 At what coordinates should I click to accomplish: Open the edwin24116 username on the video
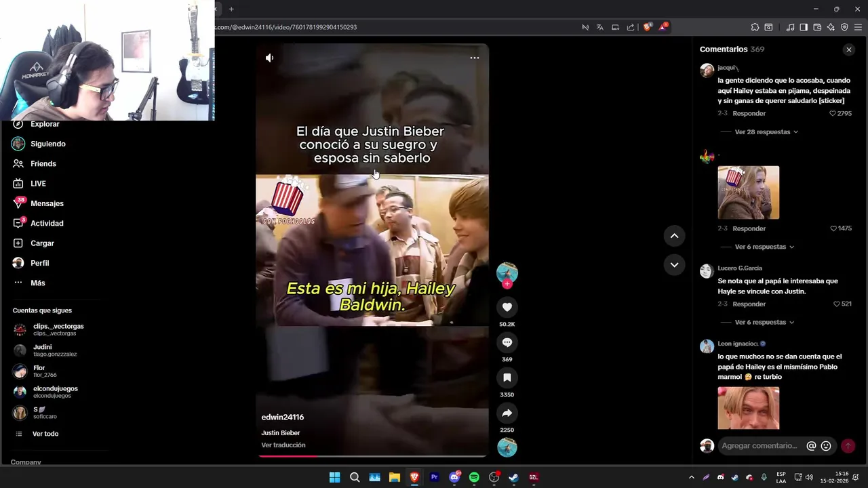[283, 417]
